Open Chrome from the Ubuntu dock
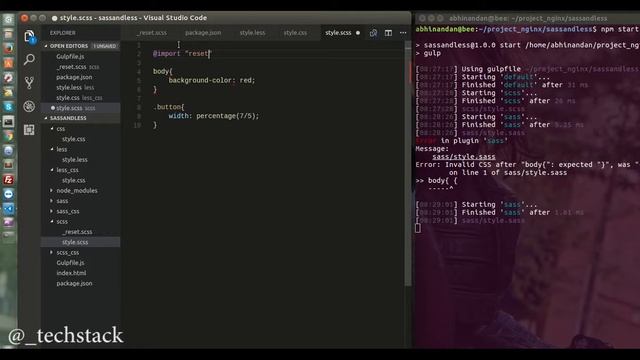Viewport: 640px width, 360px height. 8,136
